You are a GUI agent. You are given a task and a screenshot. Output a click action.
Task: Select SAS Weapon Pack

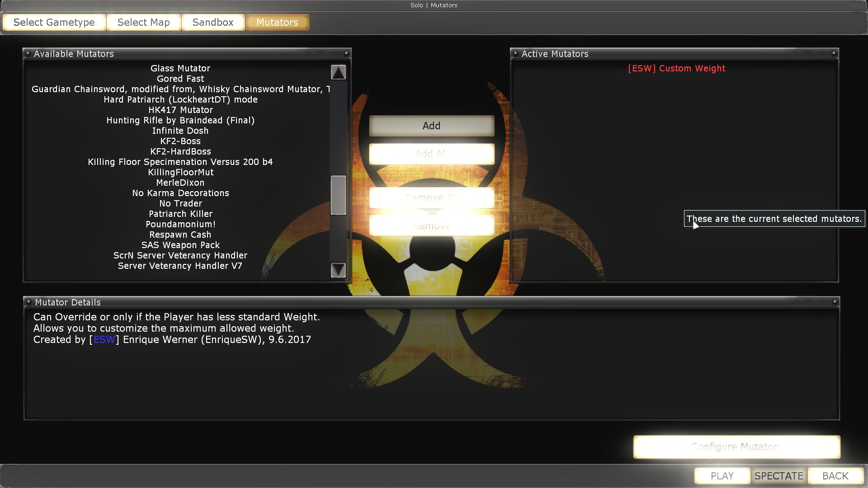tap(180, 245)
